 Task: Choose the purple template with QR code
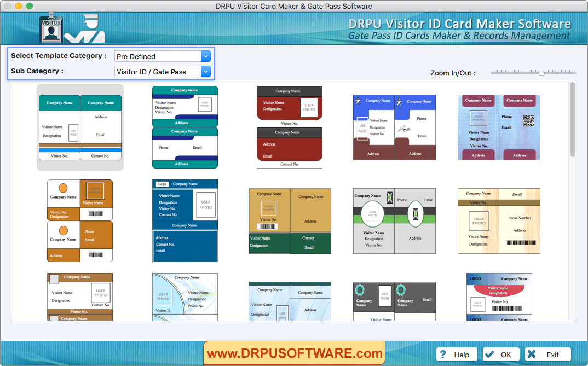499,127
